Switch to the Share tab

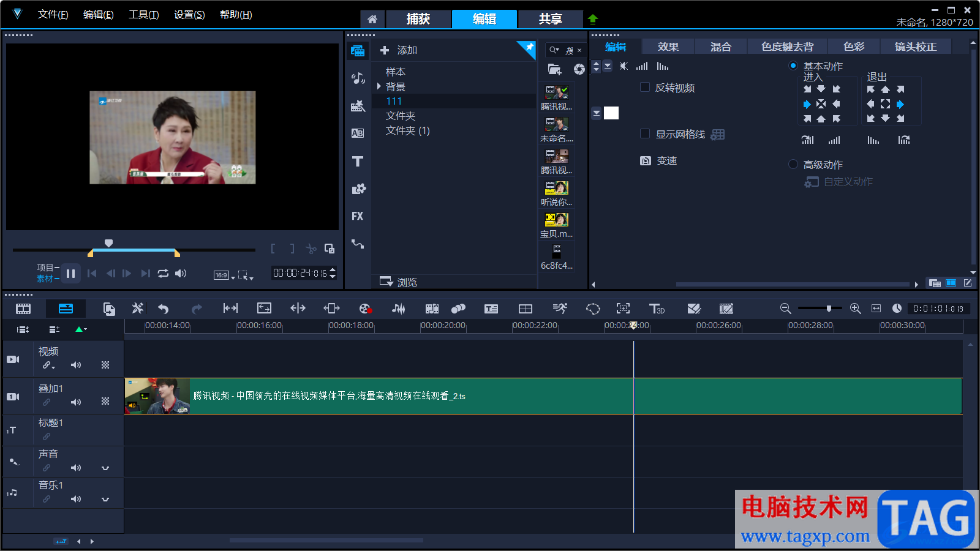[551, 19]
